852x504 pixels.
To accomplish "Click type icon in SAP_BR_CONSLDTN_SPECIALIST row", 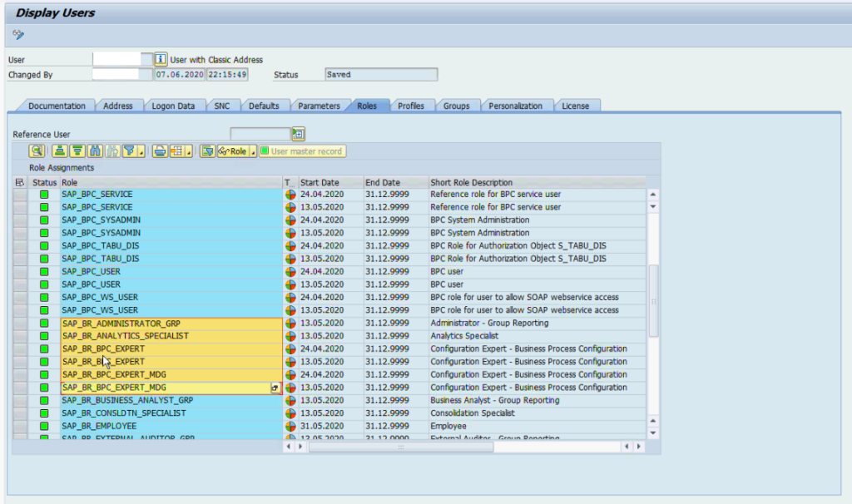I will click(290, 413).
